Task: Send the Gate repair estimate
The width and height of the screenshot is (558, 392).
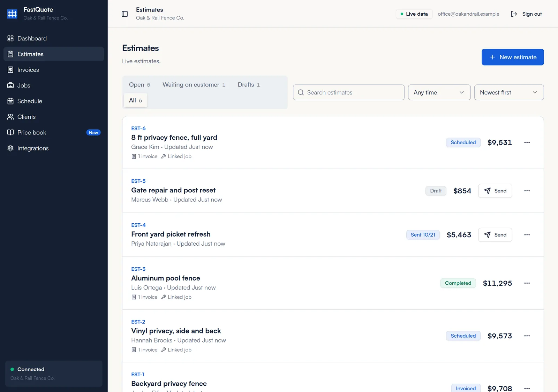Action: click(x=495, y=191)
